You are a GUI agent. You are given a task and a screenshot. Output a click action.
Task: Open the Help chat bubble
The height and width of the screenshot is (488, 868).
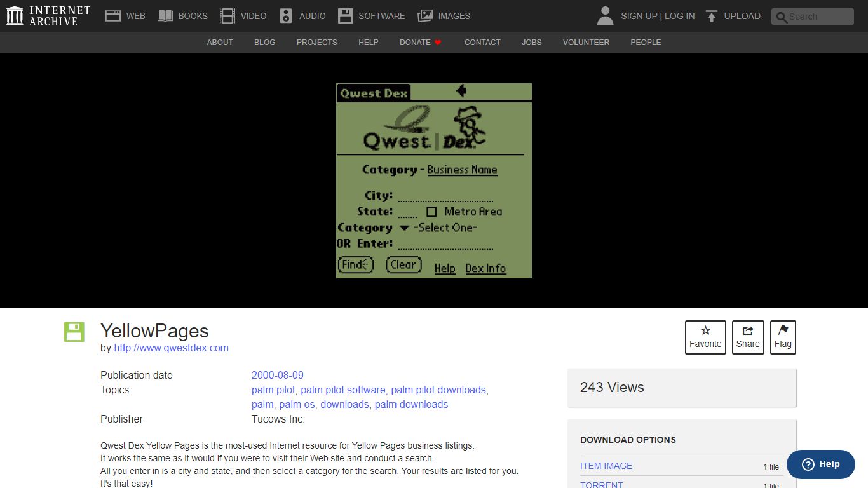point(820,464)
